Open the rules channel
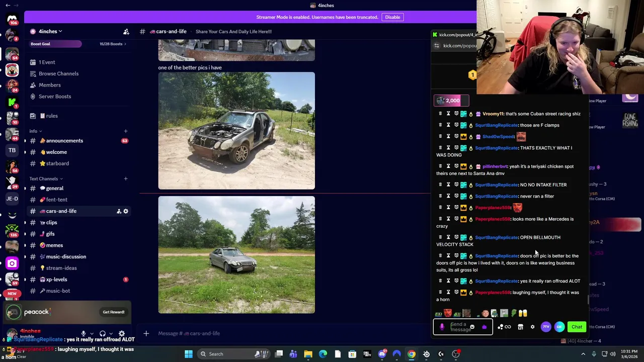 tap(78, 116)
